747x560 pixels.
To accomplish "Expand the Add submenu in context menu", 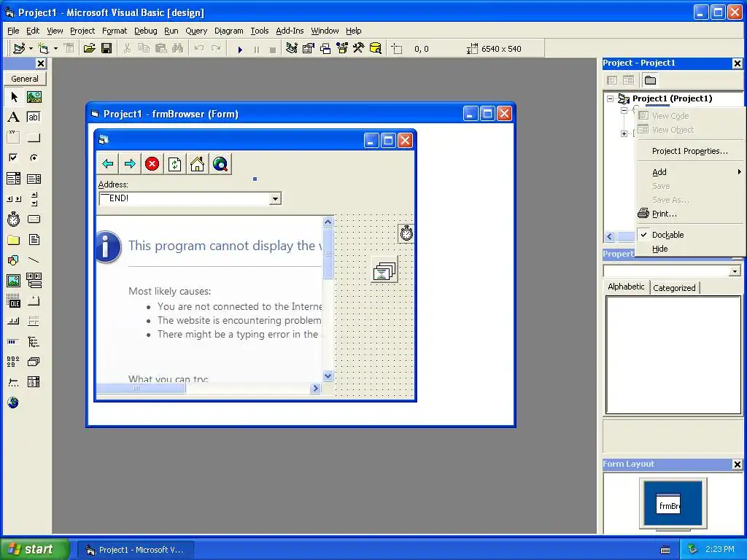I will pyautogui.click(x=690, y=172).
